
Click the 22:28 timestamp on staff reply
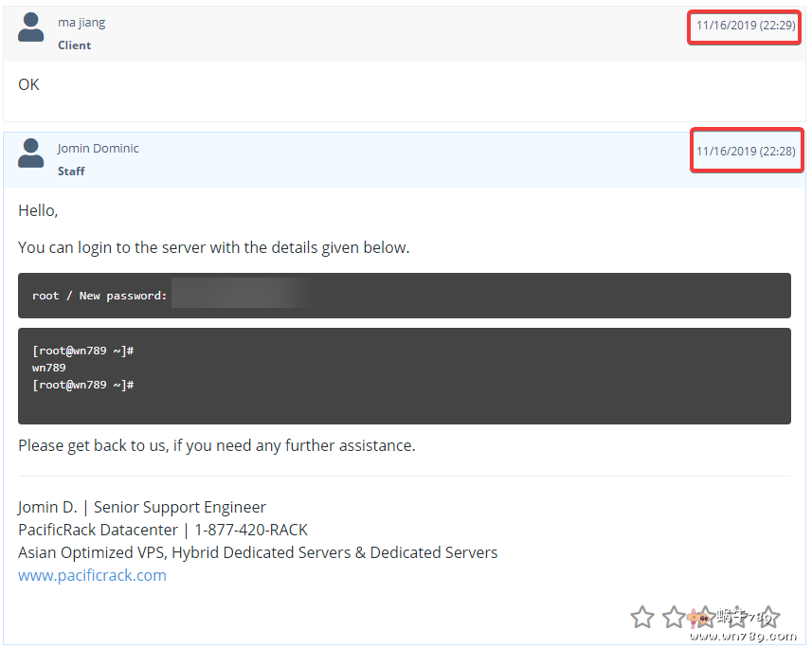(x=746, y=152)
